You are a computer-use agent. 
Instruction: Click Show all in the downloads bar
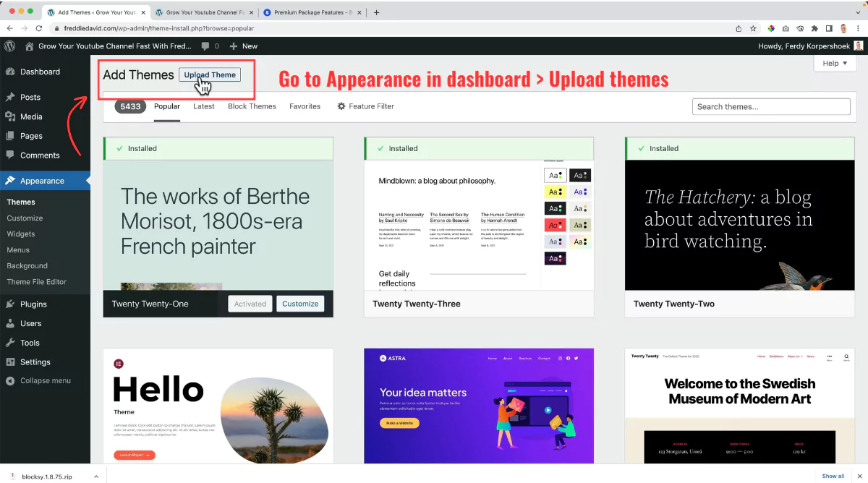pos(833,476)
